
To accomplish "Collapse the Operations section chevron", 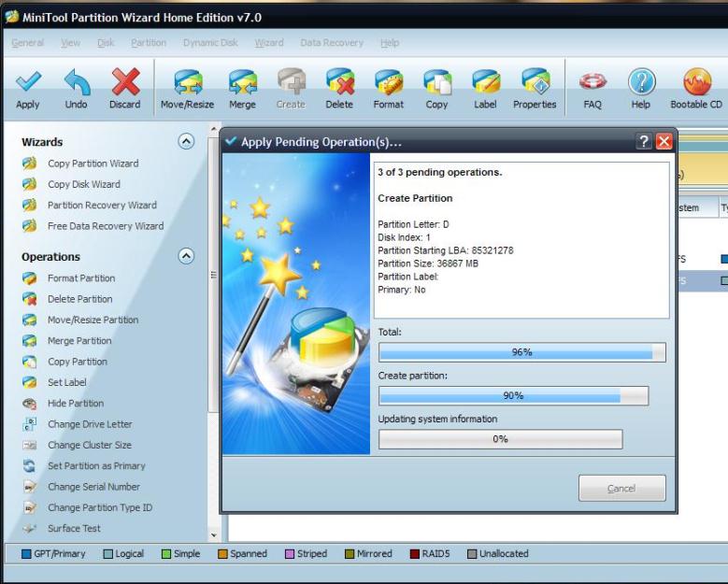I will coord(186,256).
